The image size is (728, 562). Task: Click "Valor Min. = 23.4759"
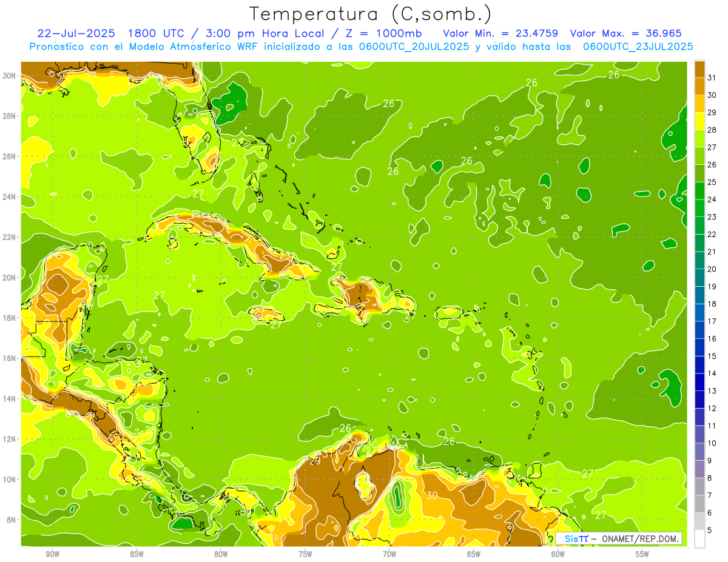pos(500,33)
